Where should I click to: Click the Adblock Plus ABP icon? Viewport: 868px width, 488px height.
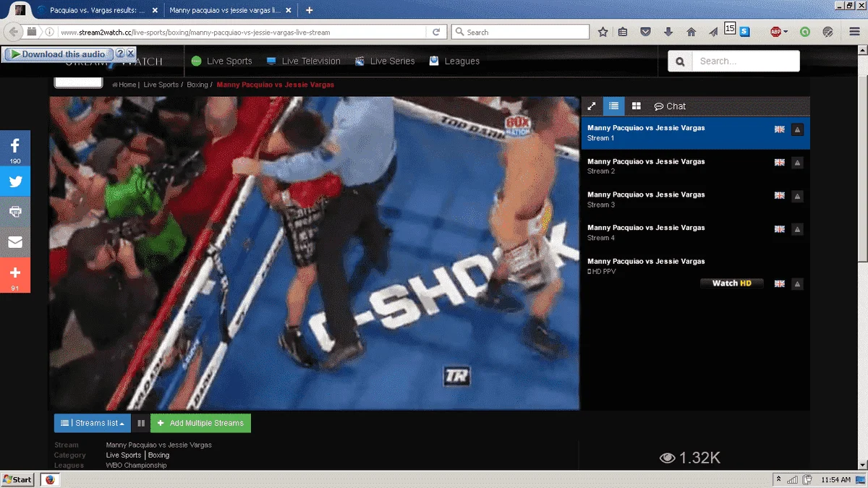coord(775,32)
